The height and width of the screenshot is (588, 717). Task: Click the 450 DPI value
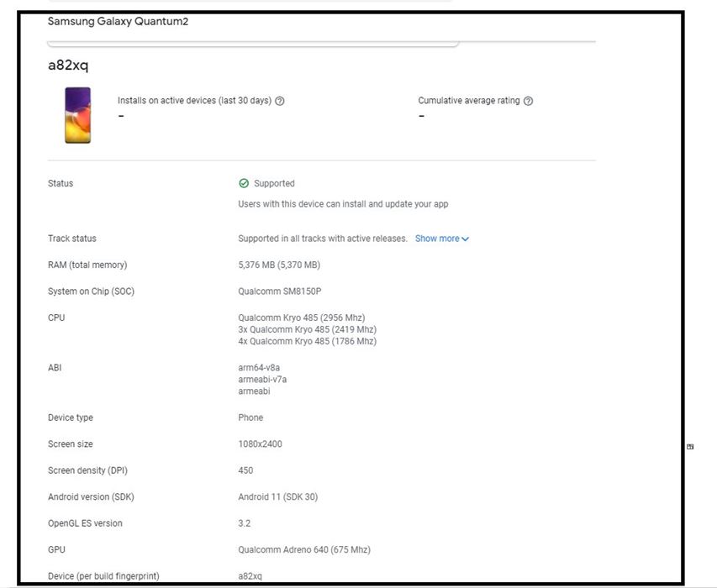click(245, 470)
